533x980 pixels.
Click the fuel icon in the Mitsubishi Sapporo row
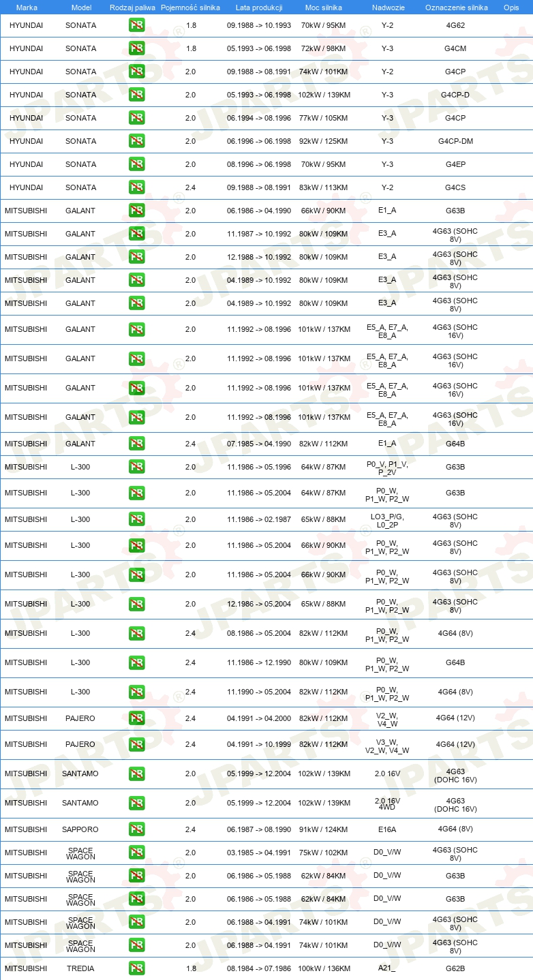click(x=136, y=829)
